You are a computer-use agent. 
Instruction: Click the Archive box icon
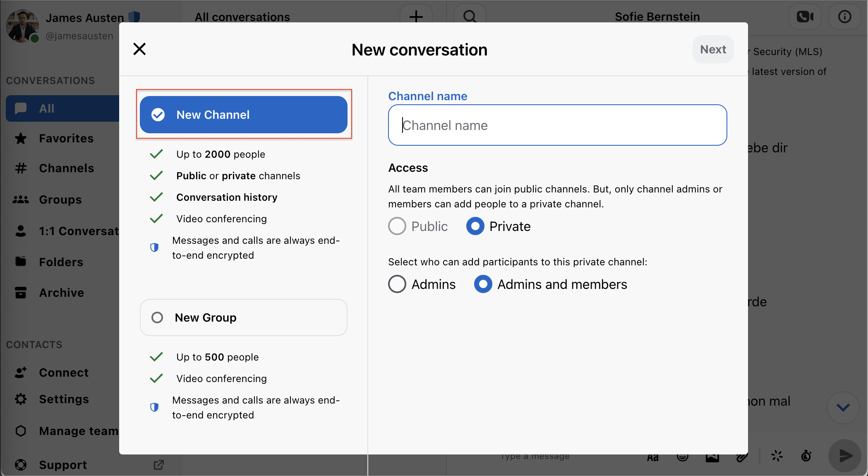(x=21, y=293)
